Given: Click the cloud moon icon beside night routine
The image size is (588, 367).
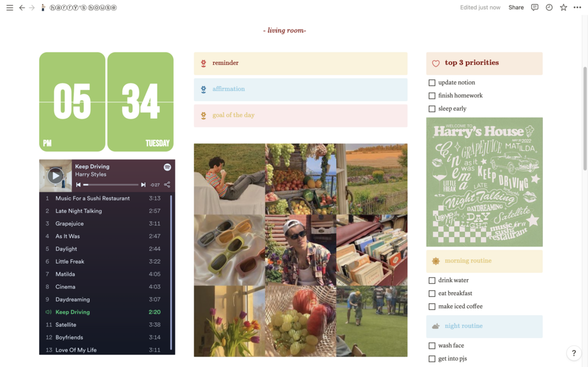Looking at the screenshot, I should (x=436, y=326).
